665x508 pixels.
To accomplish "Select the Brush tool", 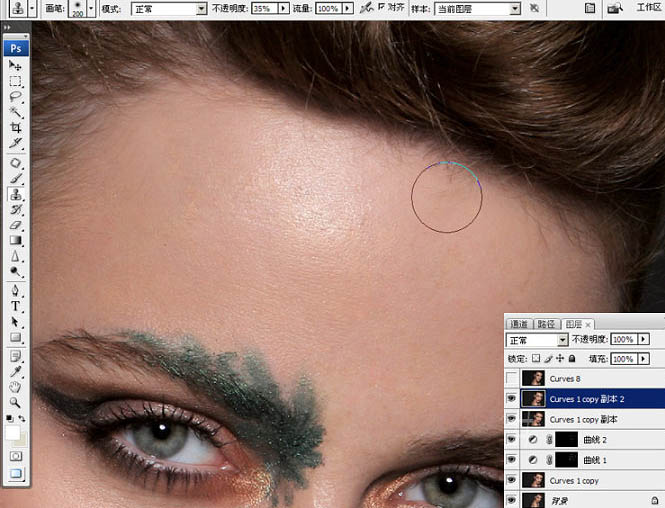I will tap(16, 179).
